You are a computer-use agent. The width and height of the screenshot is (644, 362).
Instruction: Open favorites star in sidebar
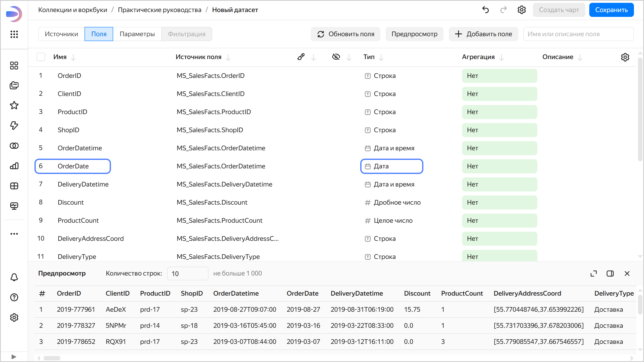click(x=14, y=105)
